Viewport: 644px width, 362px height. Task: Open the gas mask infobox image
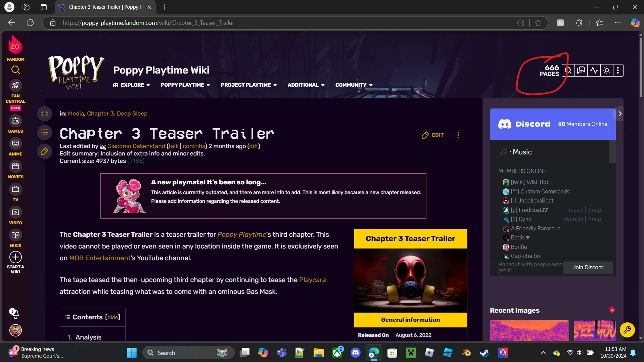pyautogui.click(x=410, y=280)
